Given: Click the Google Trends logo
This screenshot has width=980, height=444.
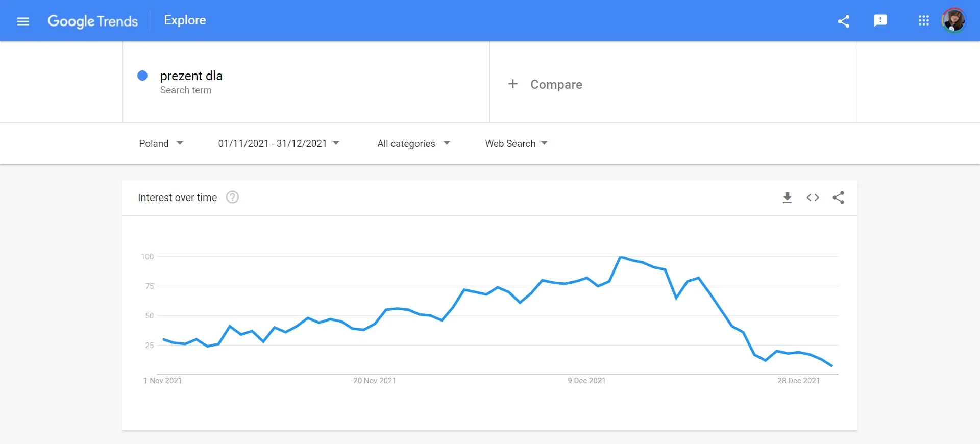Looking at the screenshot, I should [x=93, y=21].
